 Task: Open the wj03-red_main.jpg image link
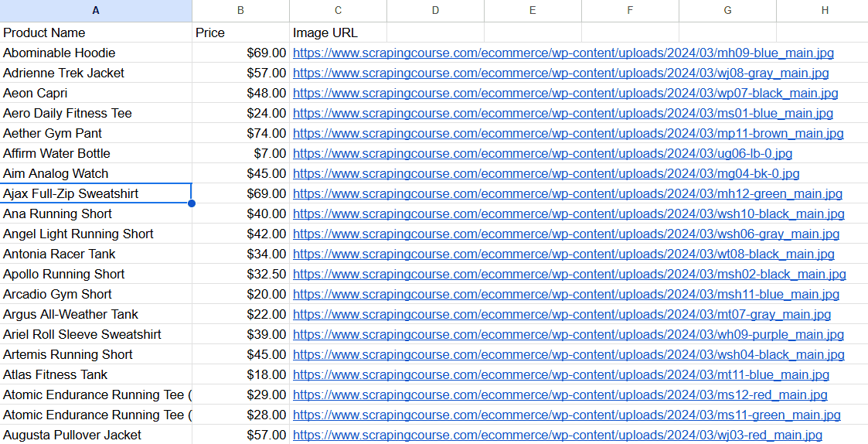(557, 435)
